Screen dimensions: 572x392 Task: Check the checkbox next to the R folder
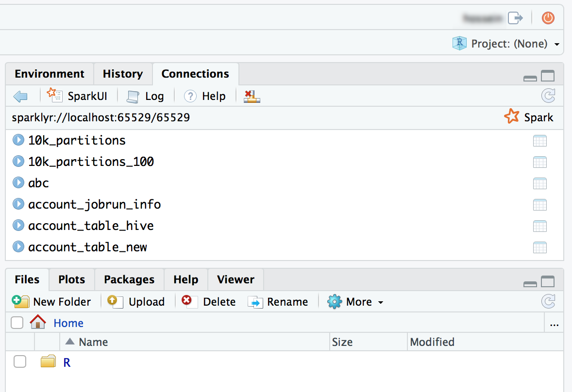[x=20, y=361]
